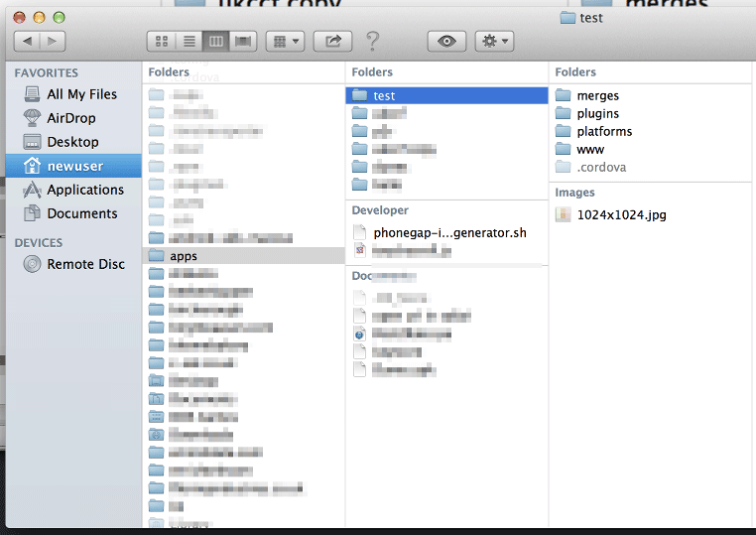Select the newuser home folder
Image resolution: width=756 pixels, height=535 pixels.
(73, 166)
